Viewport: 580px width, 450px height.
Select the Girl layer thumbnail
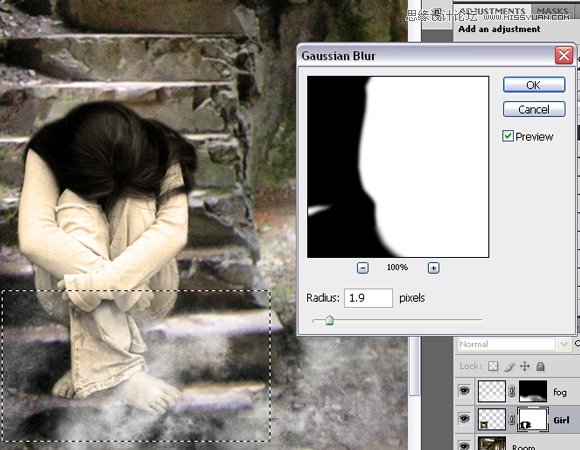[492, 419]
